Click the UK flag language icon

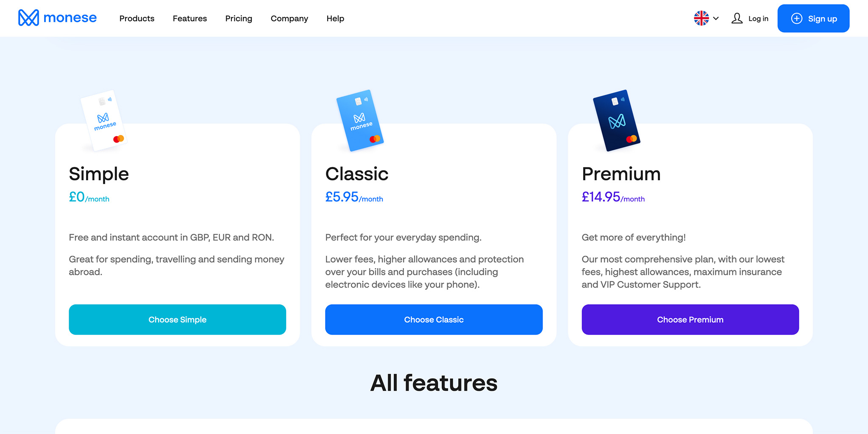tap(701, 18)
